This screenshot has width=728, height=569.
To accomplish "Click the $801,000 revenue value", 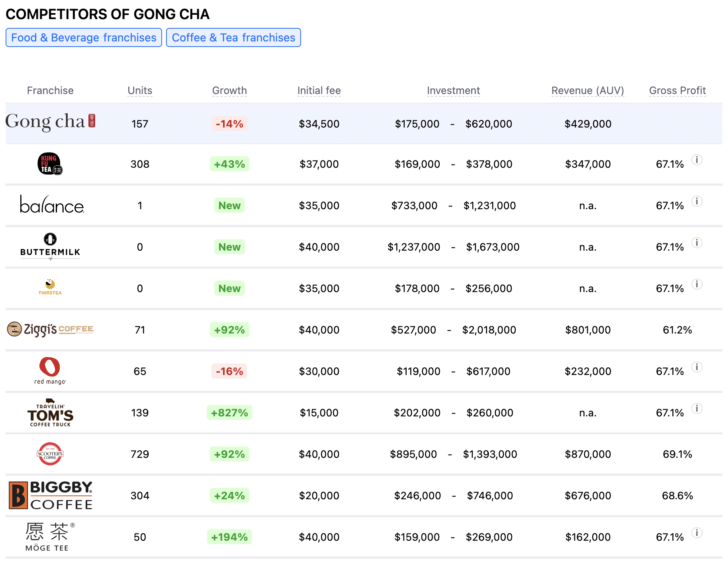I will pos(588,330).
